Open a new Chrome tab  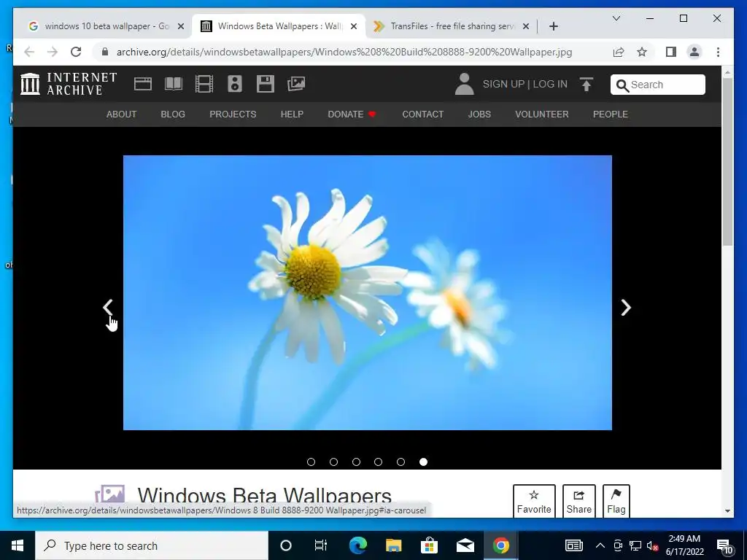554,26
